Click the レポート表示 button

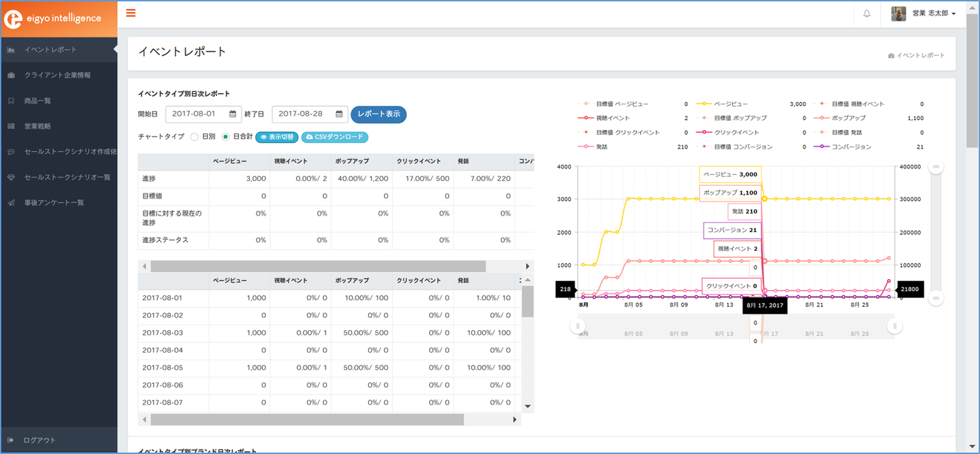(x=378, y=114)
